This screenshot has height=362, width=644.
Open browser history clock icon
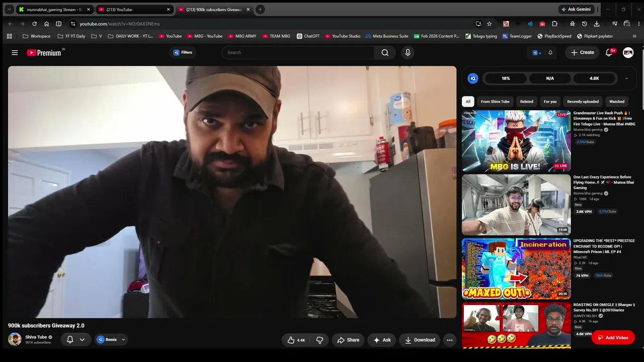pyautogui.click(x=584, y=24)
